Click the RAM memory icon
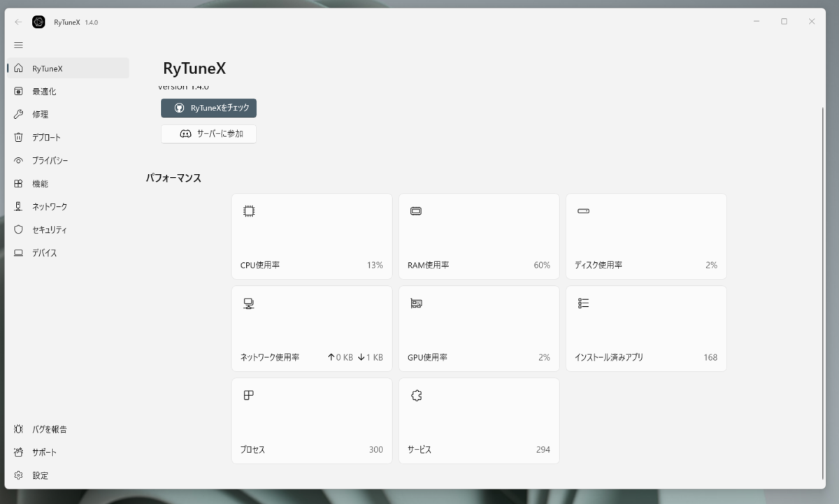 416,211
